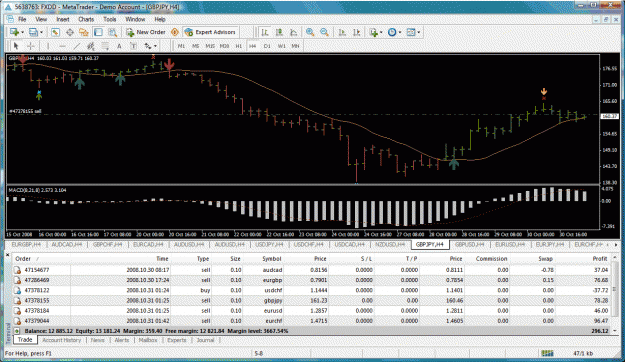Open the Charts menu

[86, 19]
